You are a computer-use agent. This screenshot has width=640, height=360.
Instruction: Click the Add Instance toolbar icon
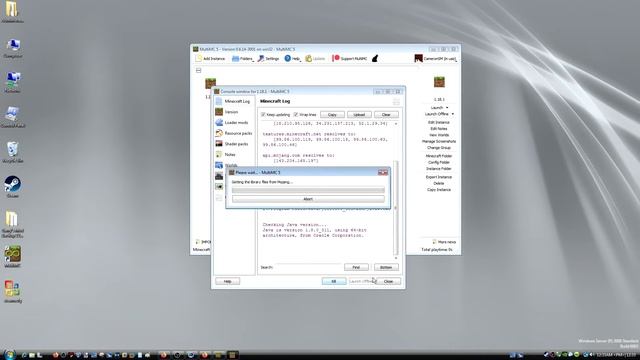[211, 59]
